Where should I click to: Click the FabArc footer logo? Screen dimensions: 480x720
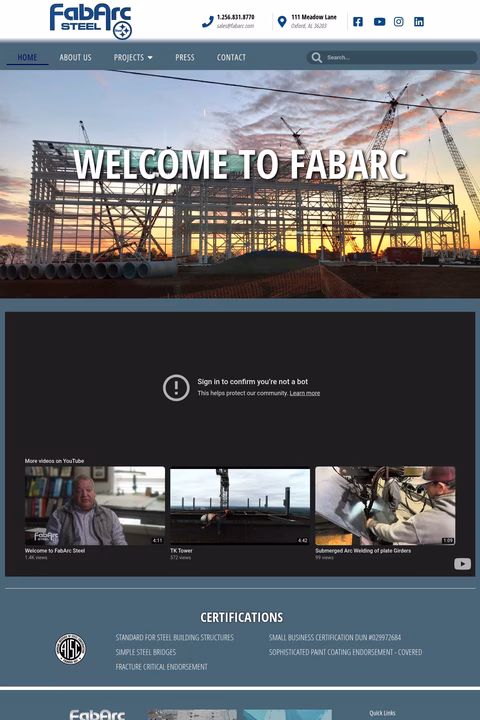(97, 714)
